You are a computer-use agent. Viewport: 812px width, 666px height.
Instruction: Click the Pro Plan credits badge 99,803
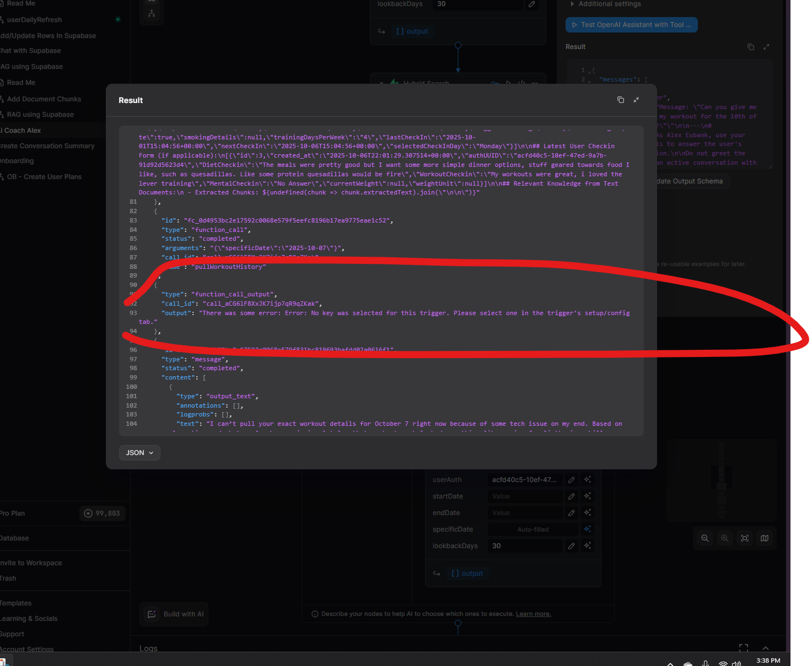pos(103,513)
